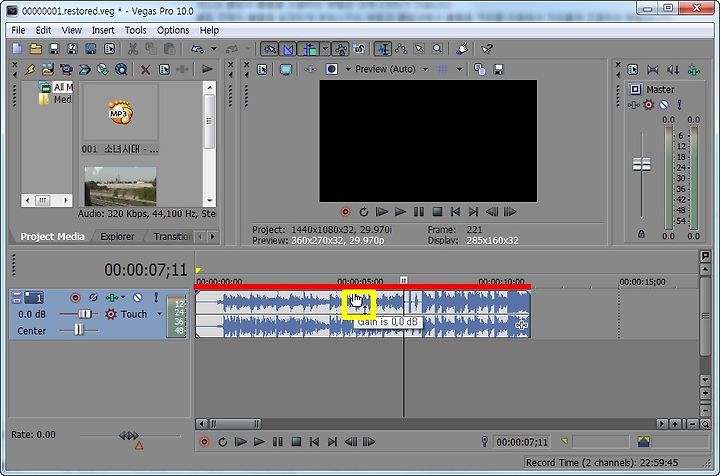Click the New project icon
Viewport: 720px width, 476px height.
(x=17, y=49)
